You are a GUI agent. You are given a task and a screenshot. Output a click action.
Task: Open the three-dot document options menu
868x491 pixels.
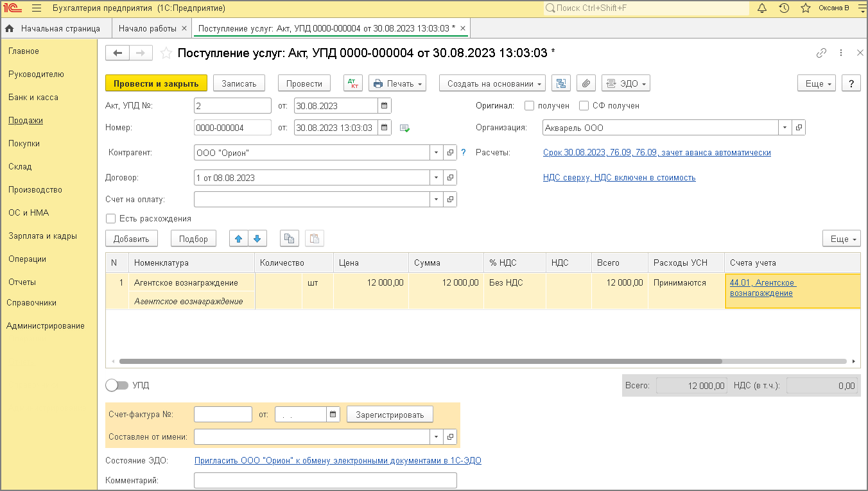coord(841,53)
